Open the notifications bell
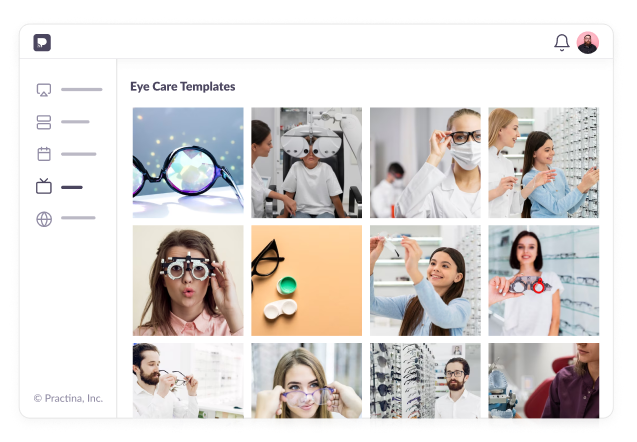Image resolution: width=637 pixels, height=442 pixels. [562, 42]
